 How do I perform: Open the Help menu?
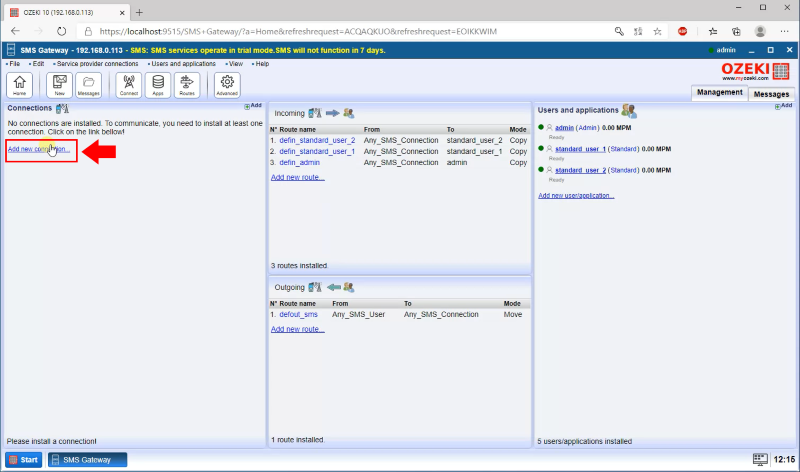261,64
